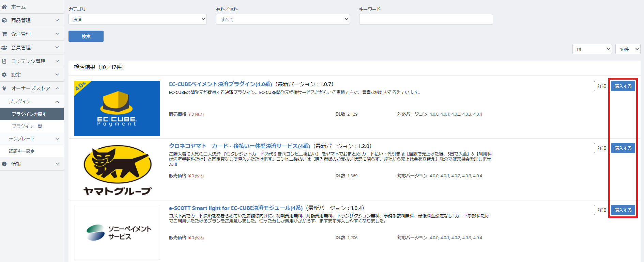This screenshot has height=262, width=644.
Task: Click the 商品管理 cube icon
Action: (4, 20)
